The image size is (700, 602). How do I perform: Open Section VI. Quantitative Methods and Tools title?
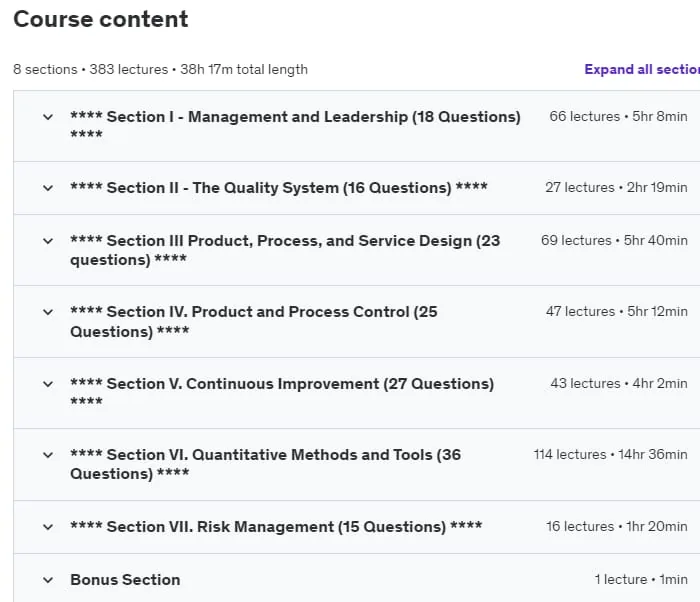coord(265,464)
